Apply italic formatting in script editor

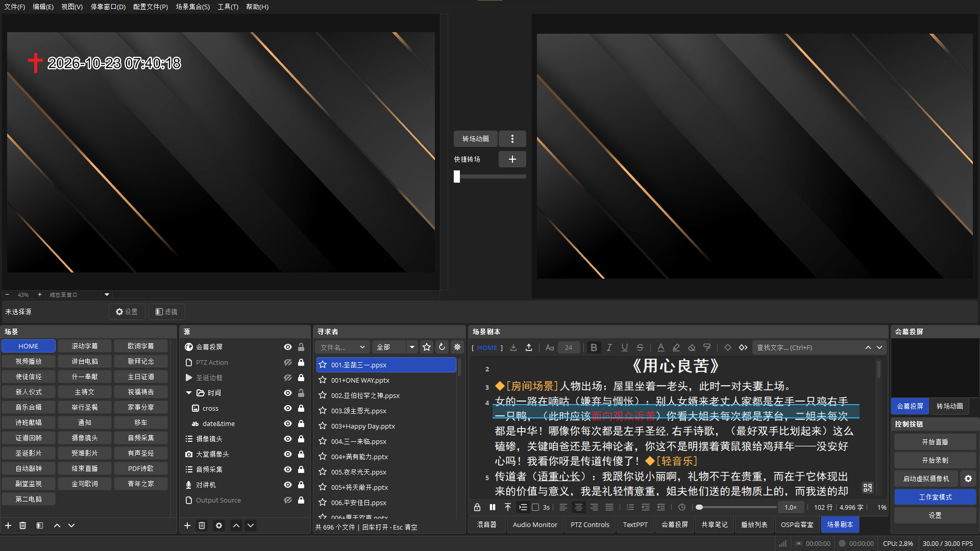coord(609,347)
